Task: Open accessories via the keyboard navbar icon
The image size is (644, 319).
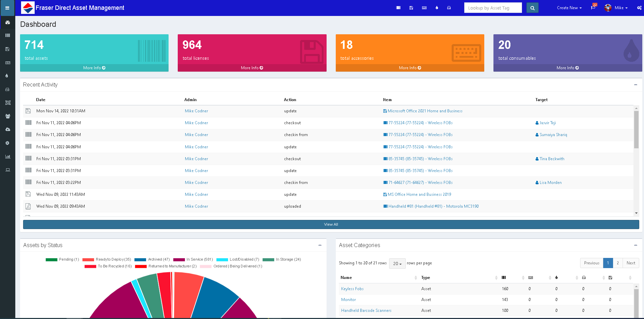Action: [424, 7]
